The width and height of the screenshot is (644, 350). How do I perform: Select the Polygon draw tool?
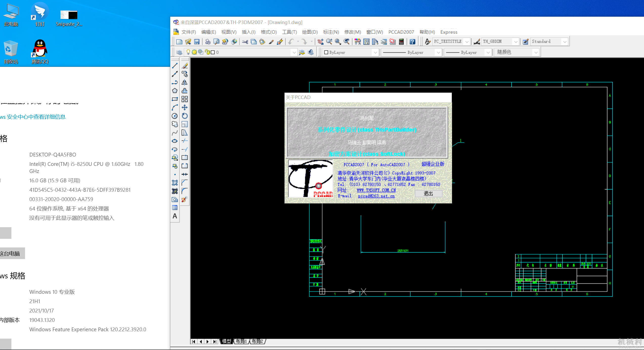[x=175, y=91]
